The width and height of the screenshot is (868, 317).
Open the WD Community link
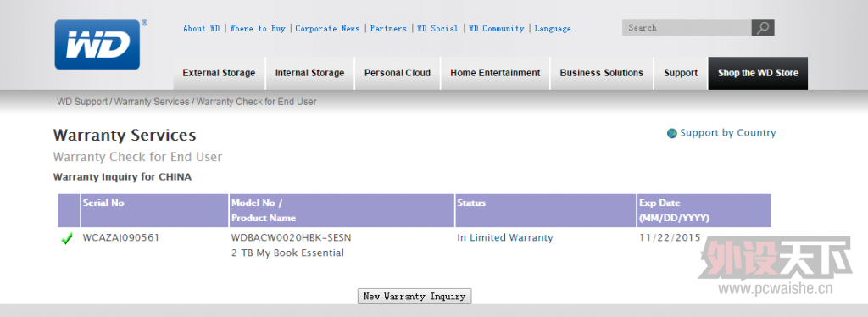pos(496,28)
